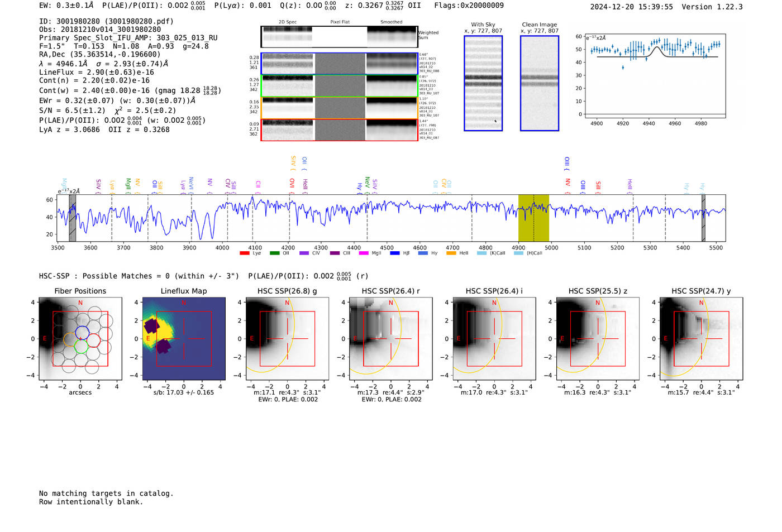Click the orange HeII legend swatch

(451, 253)
